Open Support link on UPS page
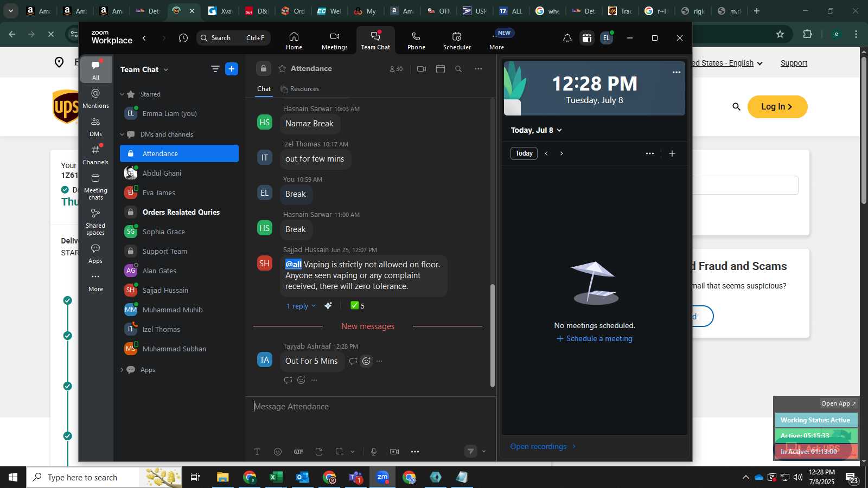868x488 pixels. pos(794,63)
